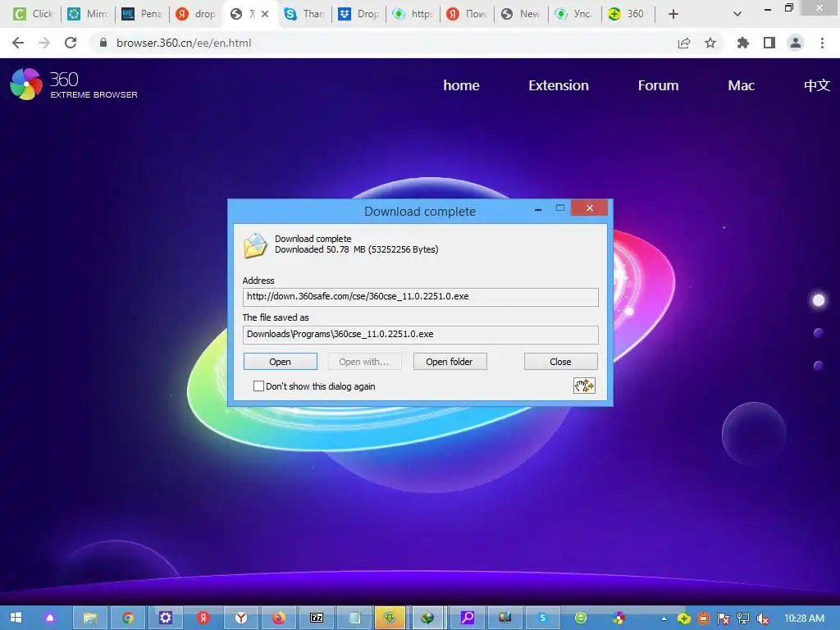Click Open folder in download dialog
Viewport: 840px width, 630px height.
[450, 362]
